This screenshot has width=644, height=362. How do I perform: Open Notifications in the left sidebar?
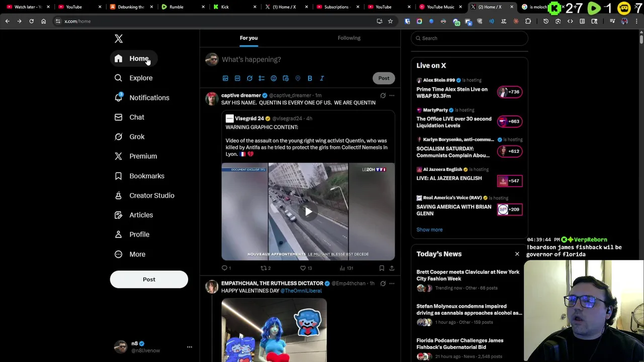pyautogui.click(x=142, y=98)
